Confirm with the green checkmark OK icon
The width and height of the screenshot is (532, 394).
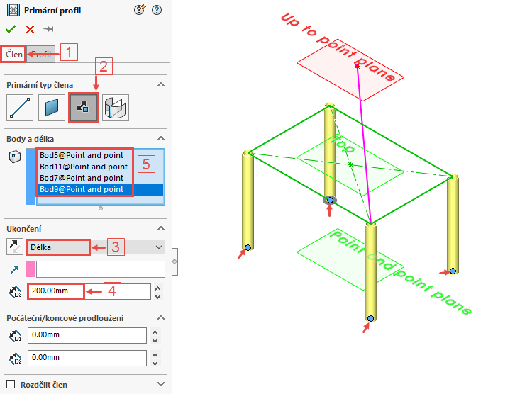(11, 29)
